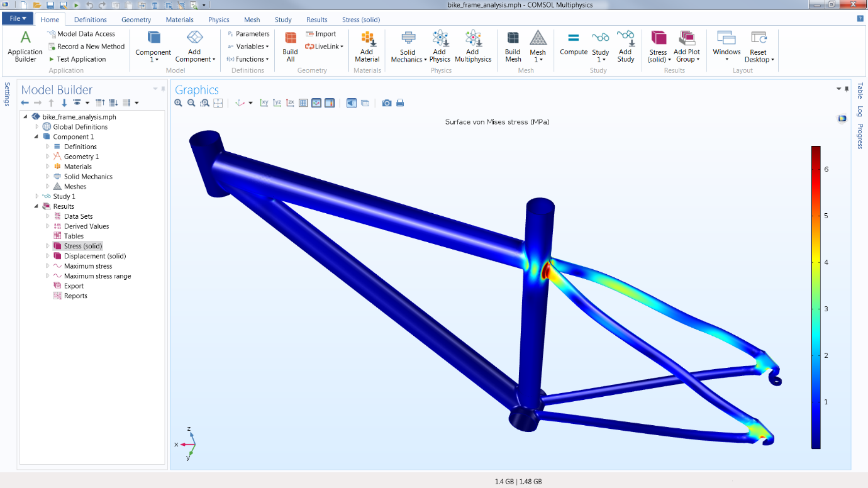Click the Build All geometry icon
This screenshot has width=868, height=488.
click(290, 47)
